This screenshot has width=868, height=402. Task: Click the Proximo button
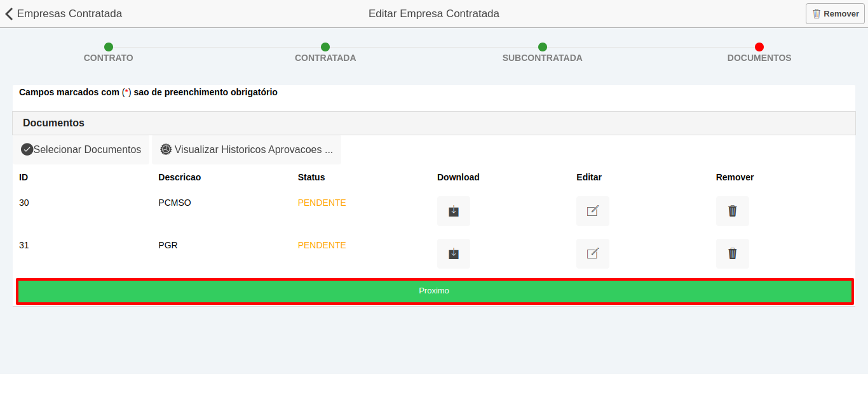pos(434,291)
